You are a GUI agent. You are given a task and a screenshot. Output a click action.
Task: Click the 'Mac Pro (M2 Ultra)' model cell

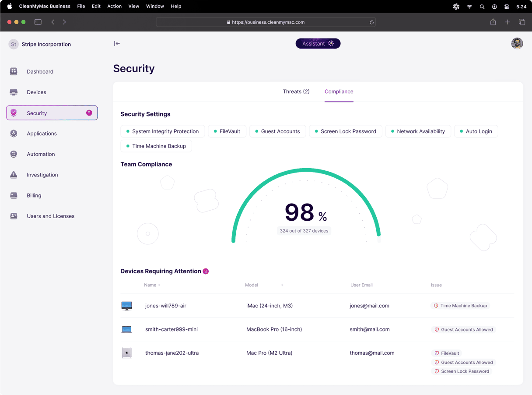point(269,353)
